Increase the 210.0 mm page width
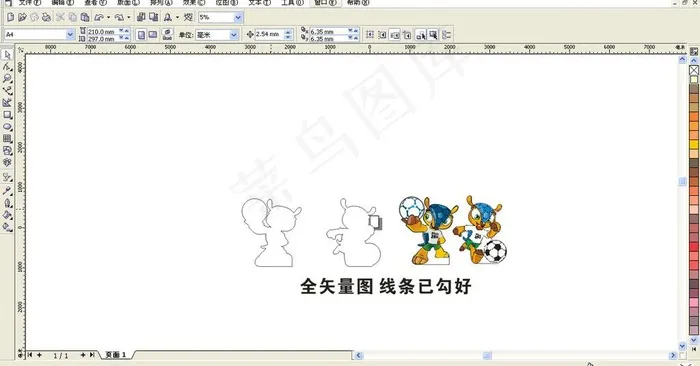 tap(127, 31)
